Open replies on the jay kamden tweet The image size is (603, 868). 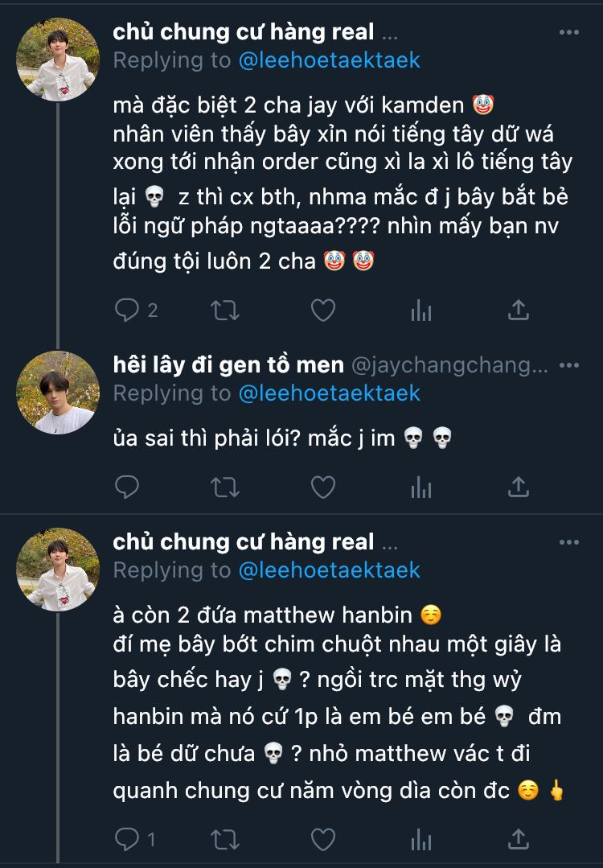pyautogui.click(x=136, y=310)
